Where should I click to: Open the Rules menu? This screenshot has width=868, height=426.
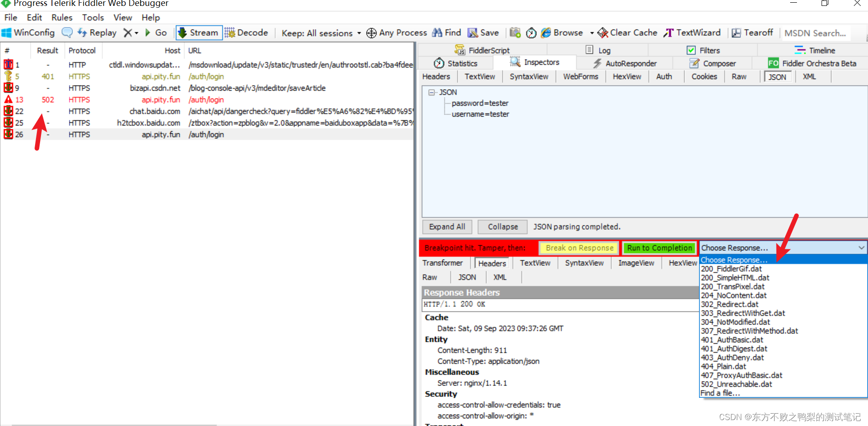[x=62, y=17]
